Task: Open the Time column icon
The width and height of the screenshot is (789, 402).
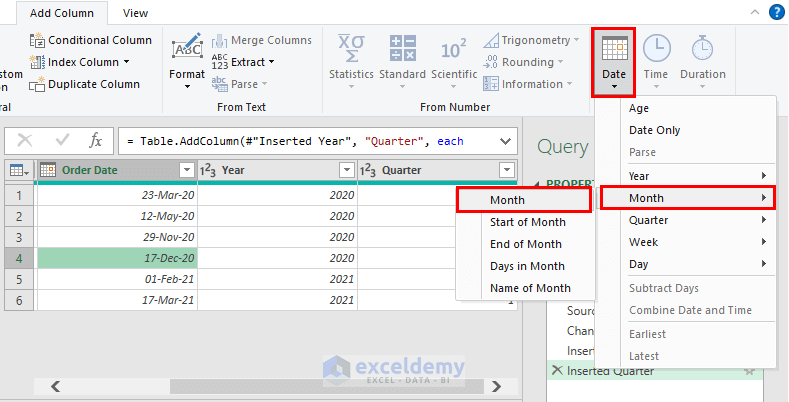Action: (656, 52)
